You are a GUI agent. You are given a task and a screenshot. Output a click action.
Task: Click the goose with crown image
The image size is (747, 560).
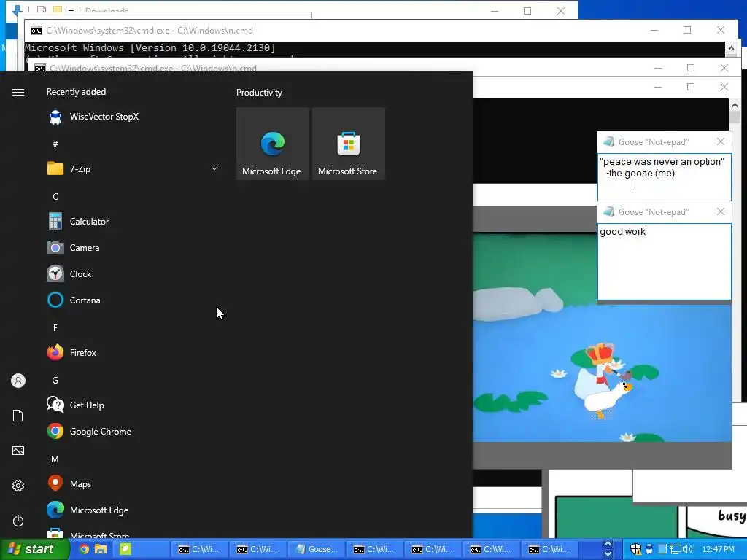tap(602, 373)
